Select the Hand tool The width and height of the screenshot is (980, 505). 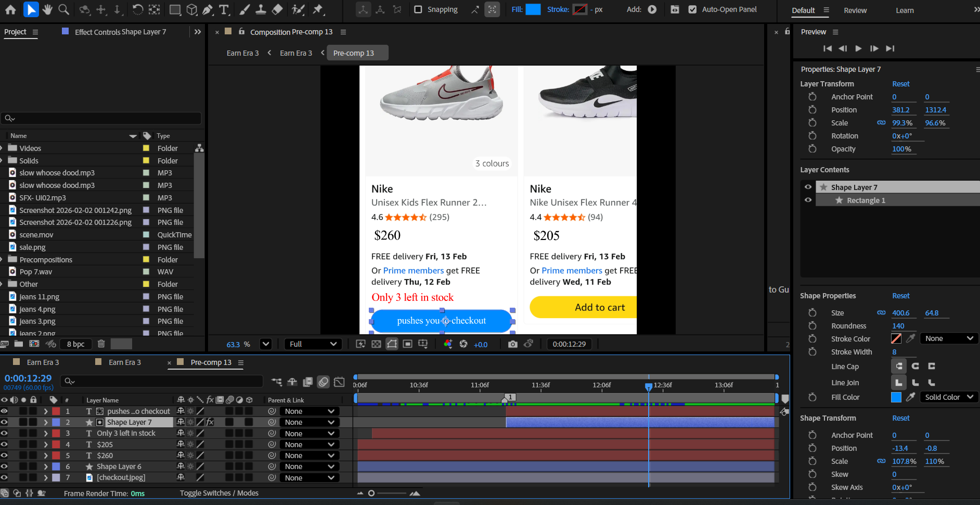(47, 9)
